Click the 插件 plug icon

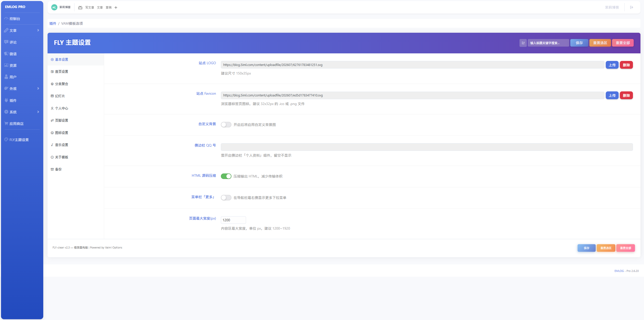(x=6, y=100)
